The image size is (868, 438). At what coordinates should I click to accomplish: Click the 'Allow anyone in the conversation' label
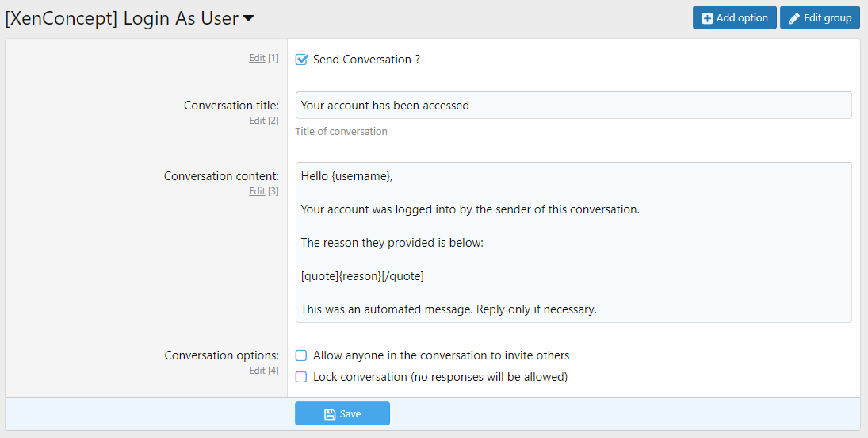(441, 355)
